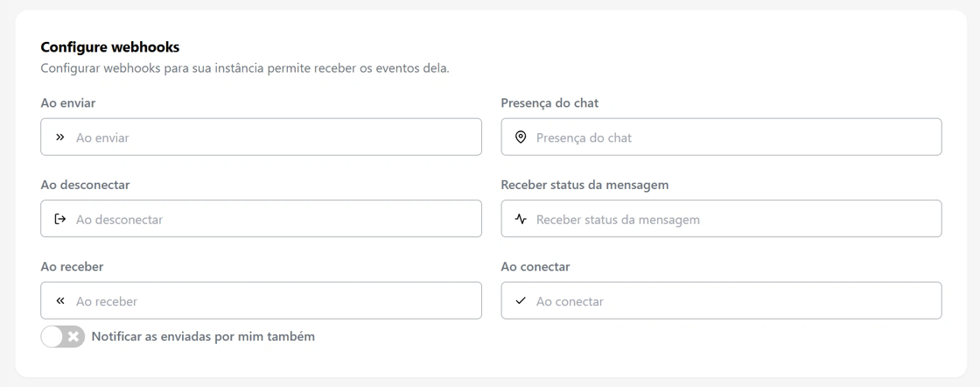Focus the Presença do chat webhook input
Screen dimensions: 980x387
pyautogui.click(x=735, y=137)
